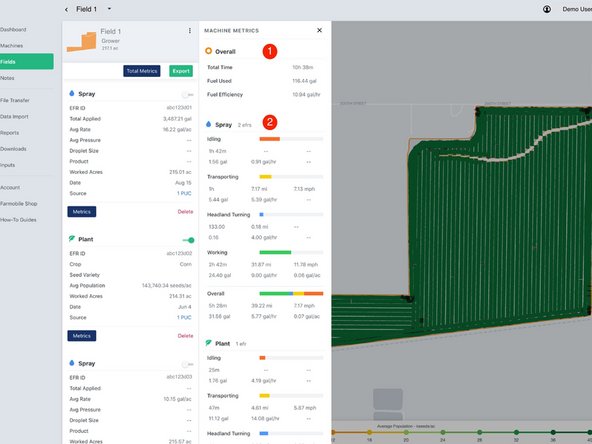Toggle the first Spray layer switch
Screen dimensions: 592x444
click(x=188, y=94)
